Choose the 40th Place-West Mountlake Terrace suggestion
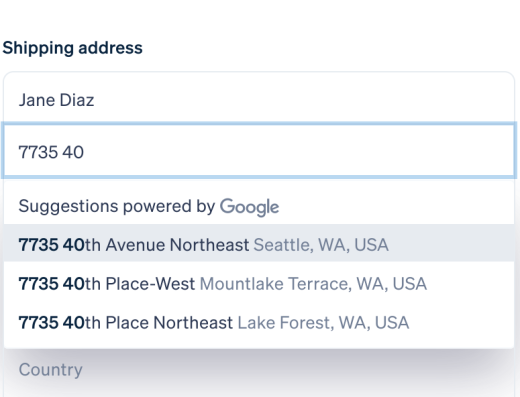 click(259, 284)
